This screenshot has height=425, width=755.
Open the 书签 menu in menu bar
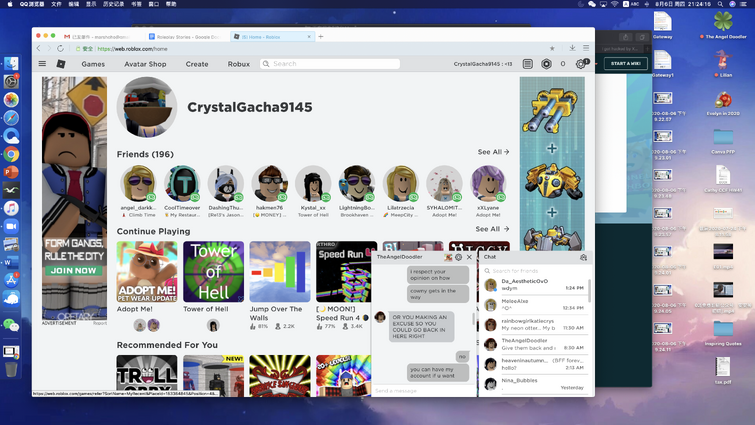pyautogui.click(x=136, y=4)
